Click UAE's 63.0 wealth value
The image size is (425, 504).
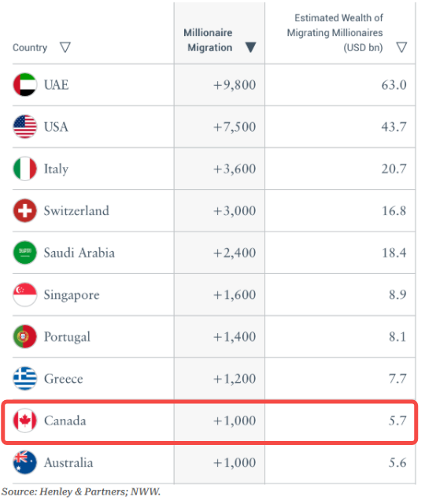click(394, 85)
